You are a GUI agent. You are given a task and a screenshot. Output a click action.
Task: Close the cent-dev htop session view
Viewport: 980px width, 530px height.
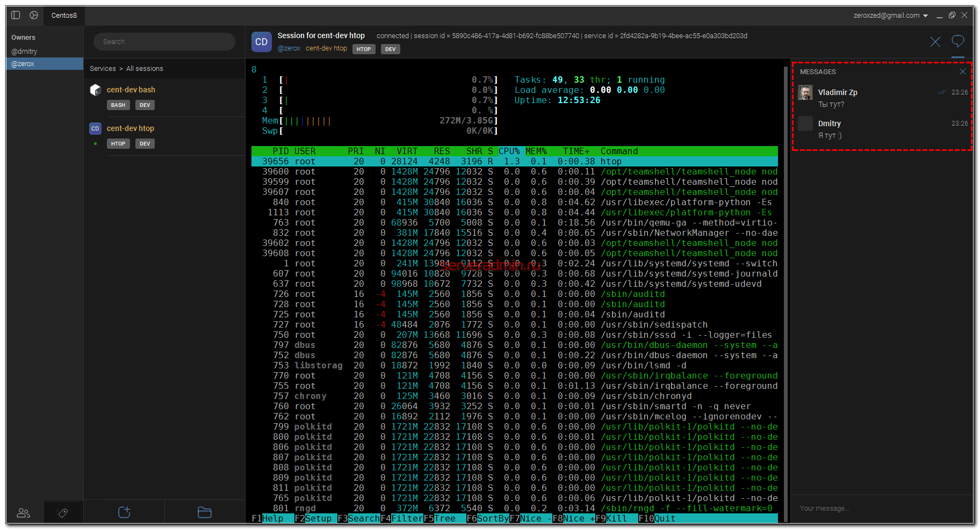pos(935,42)
